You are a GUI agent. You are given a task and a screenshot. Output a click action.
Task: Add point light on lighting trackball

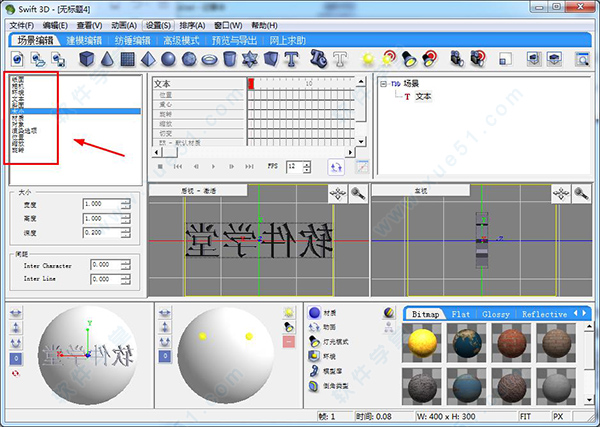tap(289, 313)
